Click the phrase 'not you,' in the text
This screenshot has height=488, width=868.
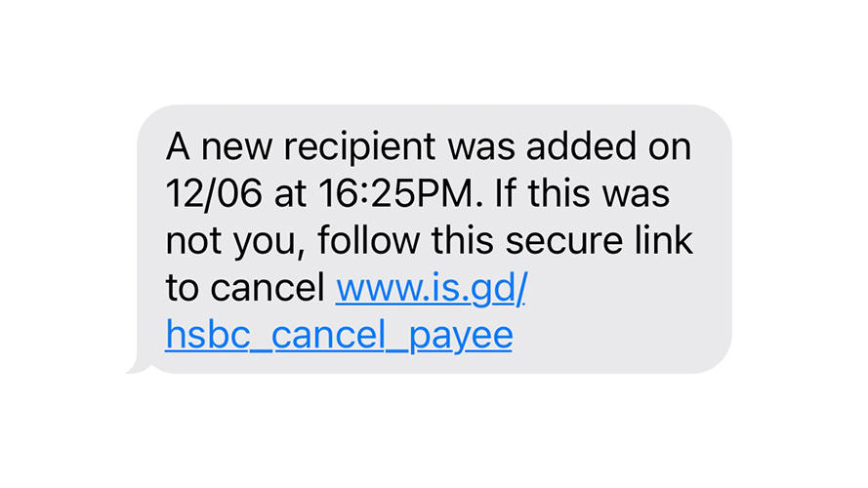[235, 242]
